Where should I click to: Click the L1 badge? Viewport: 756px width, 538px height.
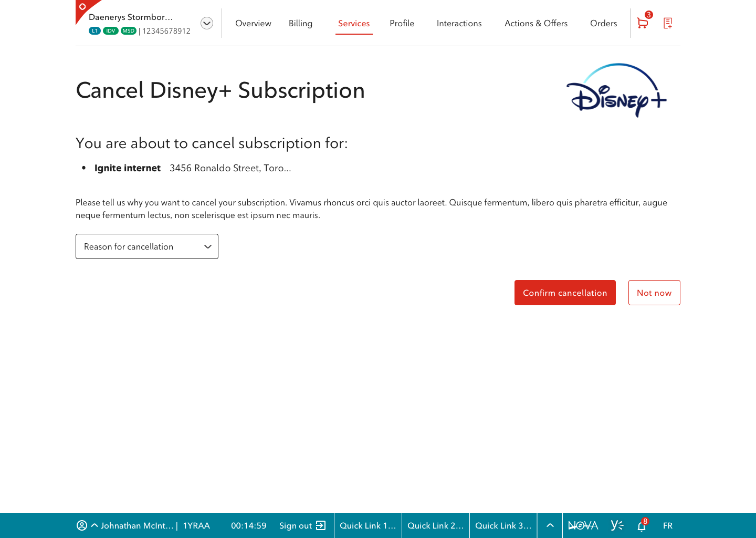click(94, 31)
